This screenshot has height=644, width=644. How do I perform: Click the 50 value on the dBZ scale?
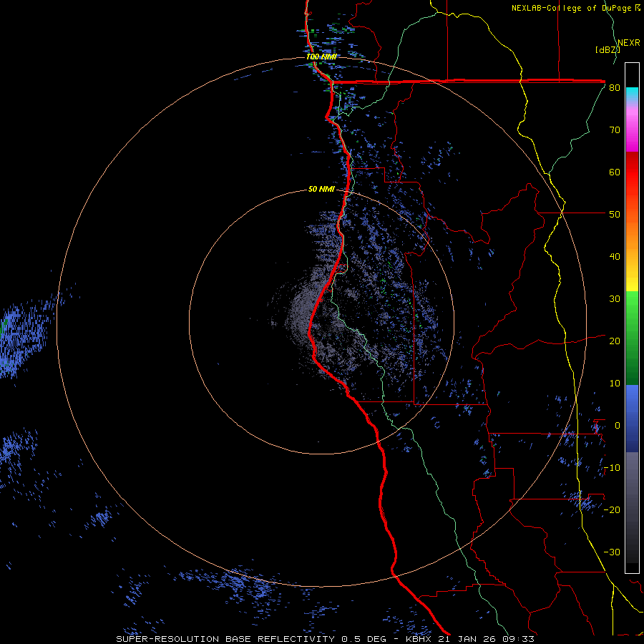pos(615,215)
